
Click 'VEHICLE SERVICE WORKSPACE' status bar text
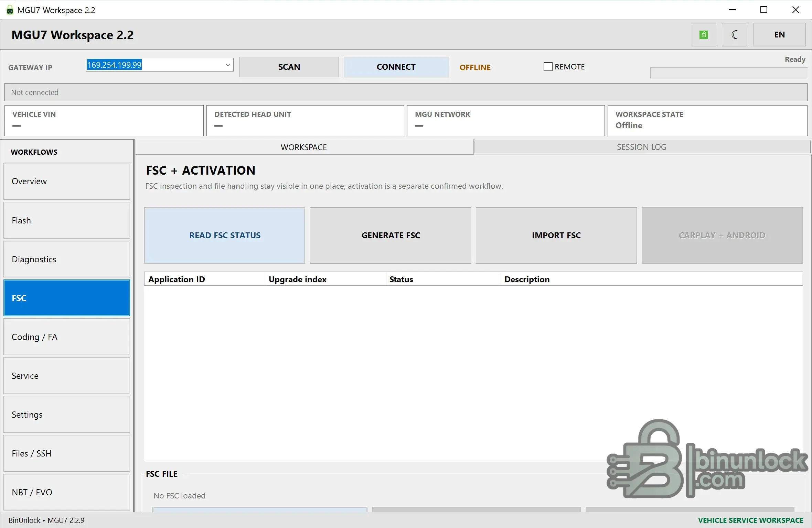point(751,520)
